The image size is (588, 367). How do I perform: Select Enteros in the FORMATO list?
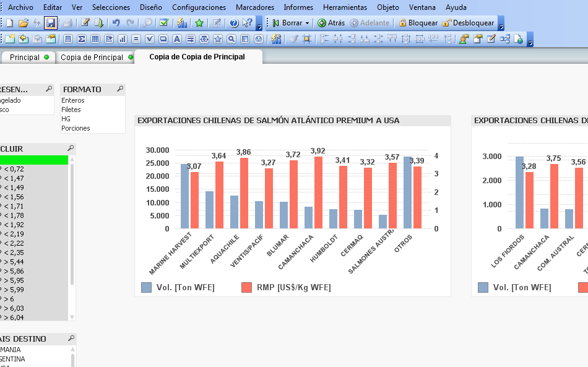click(x=73, y=100)
